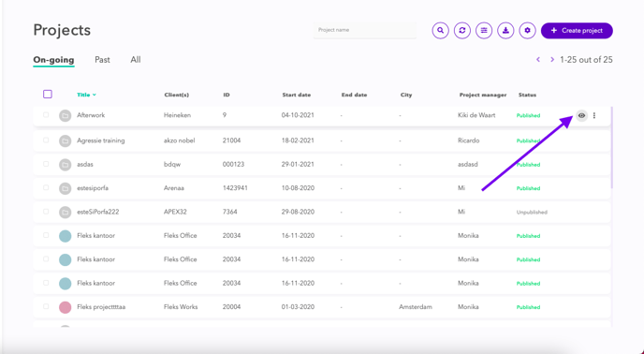Switch to the All tab
The image size is (644, 354).
[136, 60]
